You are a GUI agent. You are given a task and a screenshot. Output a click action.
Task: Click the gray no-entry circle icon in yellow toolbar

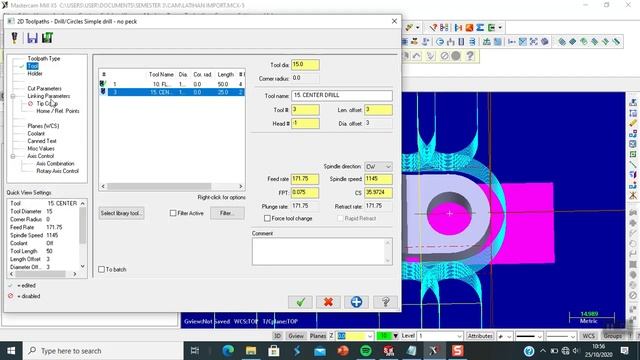tap(444, 56)
